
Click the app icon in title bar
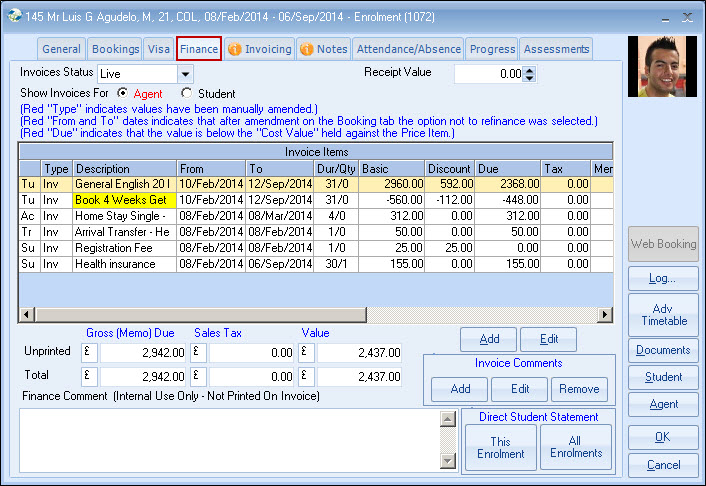coord(12,16)
